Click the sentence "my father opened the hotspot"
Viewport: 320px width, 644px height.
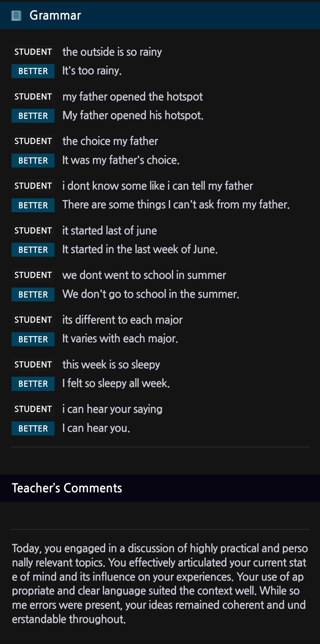[132, 97]
